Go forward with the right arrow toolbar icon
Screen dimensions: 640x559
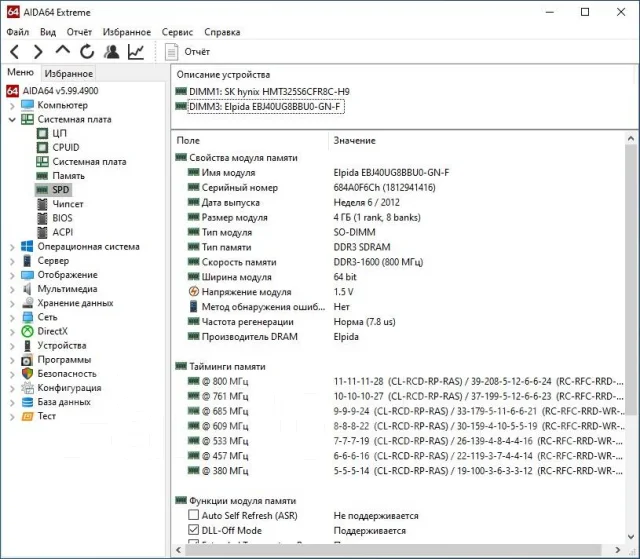(38, 52)
